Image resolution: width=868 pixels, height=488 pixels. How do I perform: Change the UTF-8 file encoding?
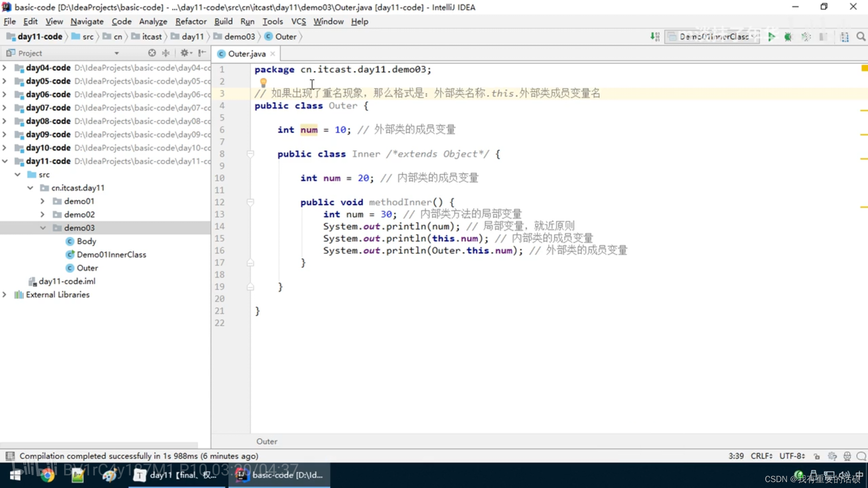pyautogui.click(x=792, y=456)
